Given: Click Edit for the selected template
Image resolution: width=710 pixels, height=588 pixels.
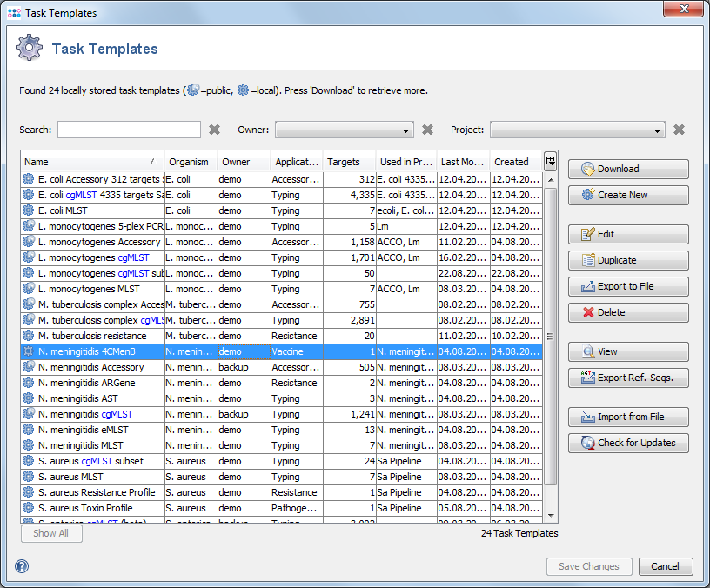Looking at the screenshot, I should point(628,234).
